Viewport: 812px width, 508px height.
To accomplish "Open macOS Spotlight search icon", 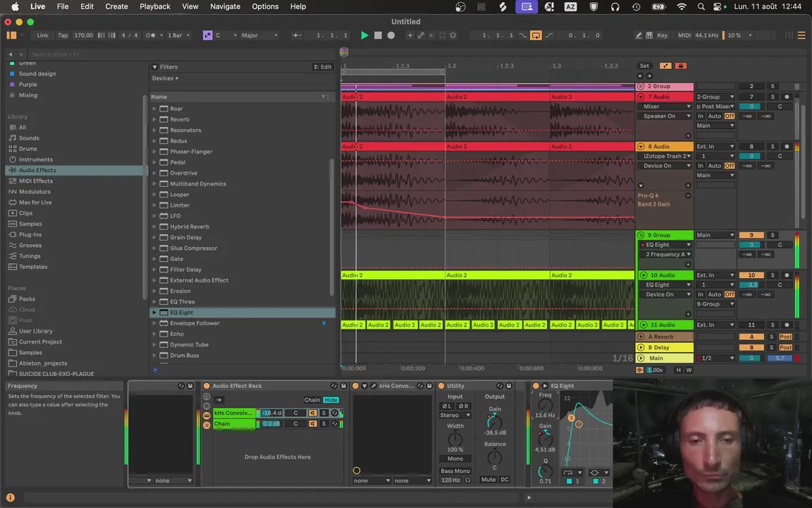I will [701, 6].
